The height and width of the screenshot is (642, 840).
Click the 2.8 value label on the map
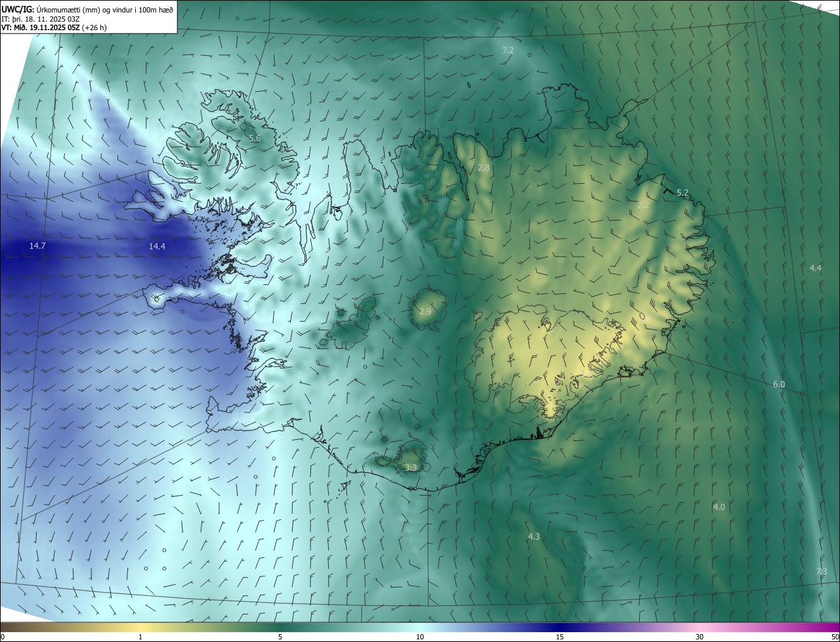(484, 167)
